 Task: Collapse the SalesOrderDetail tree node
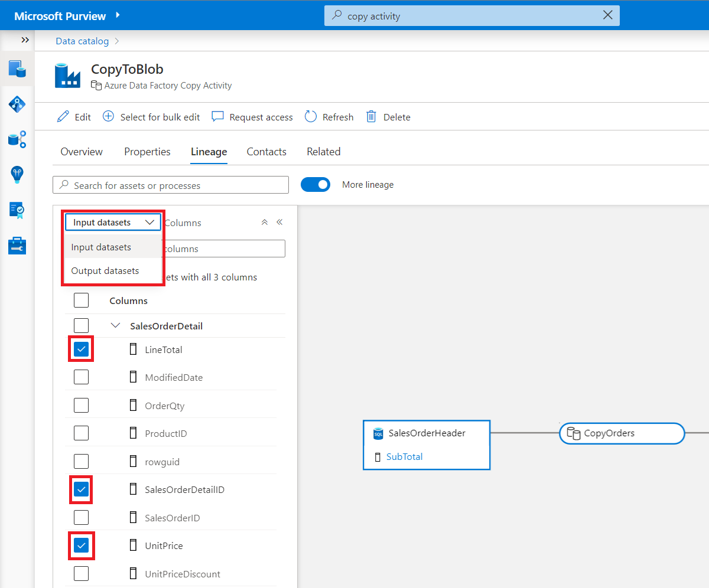pyautogui.click(x=115, y=326)
